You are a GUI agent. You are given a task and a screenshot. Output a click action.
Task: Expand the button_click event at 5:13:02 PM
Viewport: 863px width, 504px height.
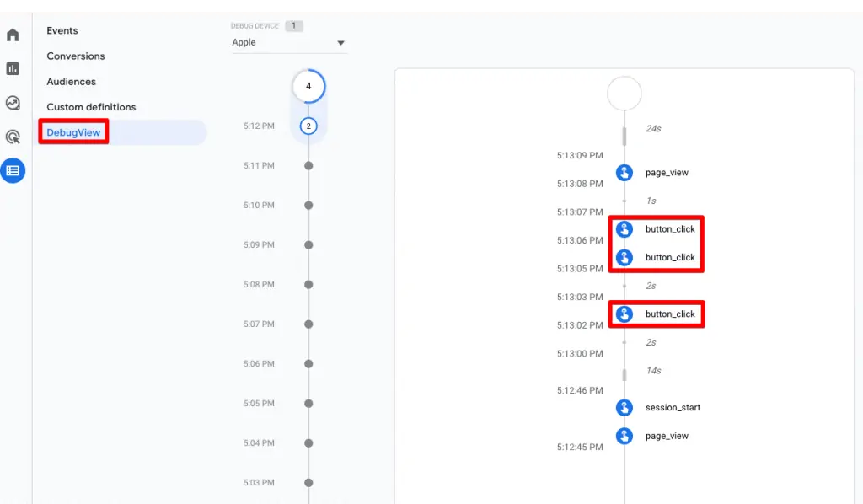(624, 314)
